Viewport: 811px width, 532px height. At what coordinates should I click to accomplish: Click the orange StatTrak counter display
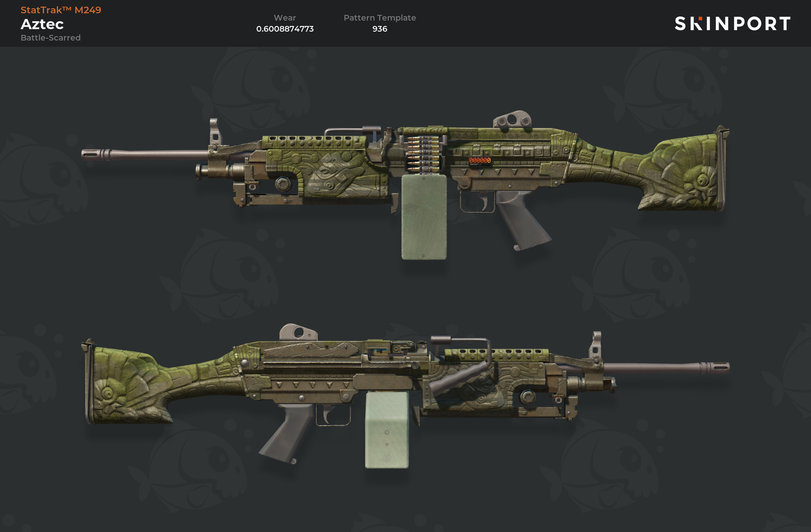(x=480, y=161)
